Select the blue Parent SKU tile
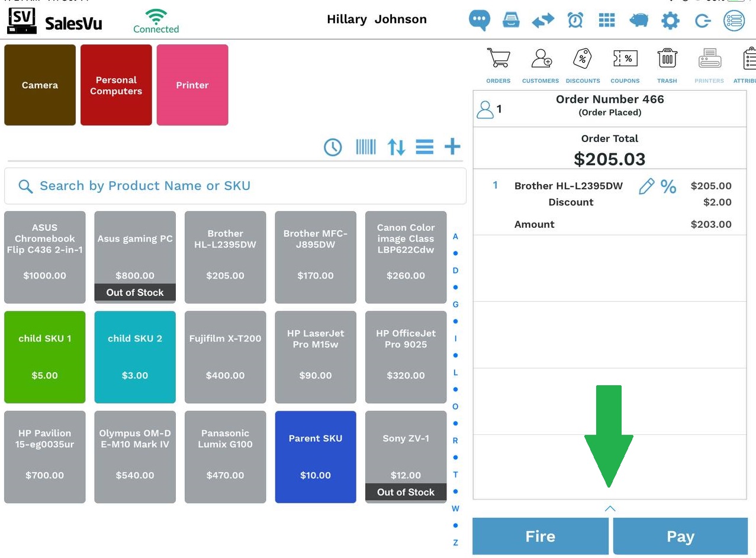756x558 pixels. coord(316,457)
